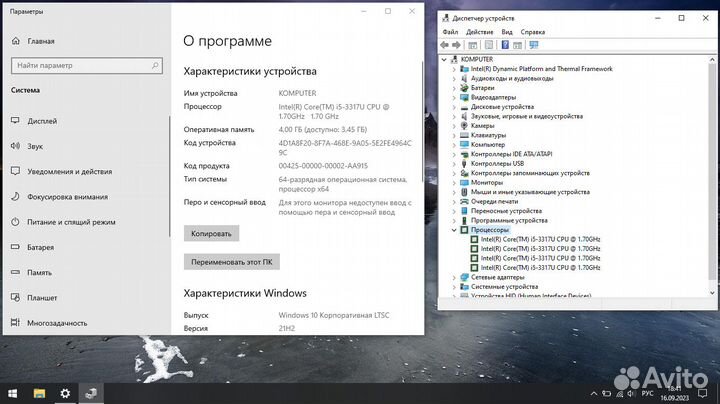Click the search magnifier in Найти параметр field
The height and width of the screenshot is (404, 720).
pyautogui.click(x=155, y=66)
